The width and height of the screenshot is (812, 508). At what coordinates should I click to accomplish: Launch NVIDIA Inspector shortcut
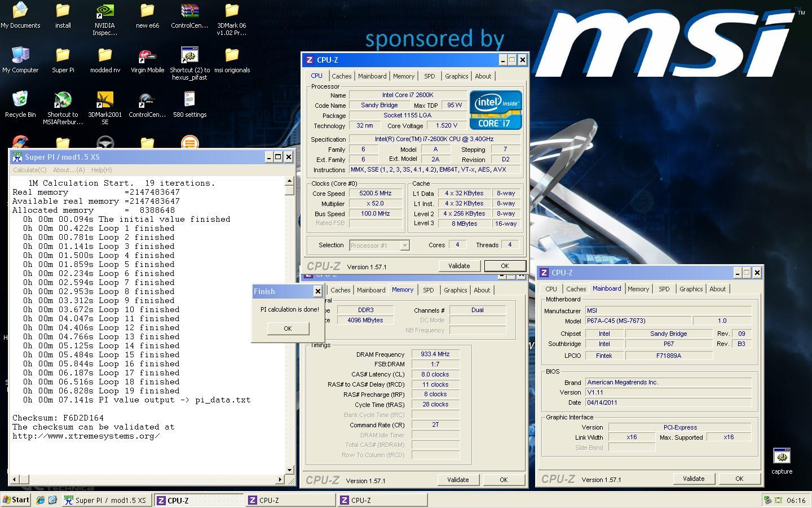point(105,19)
